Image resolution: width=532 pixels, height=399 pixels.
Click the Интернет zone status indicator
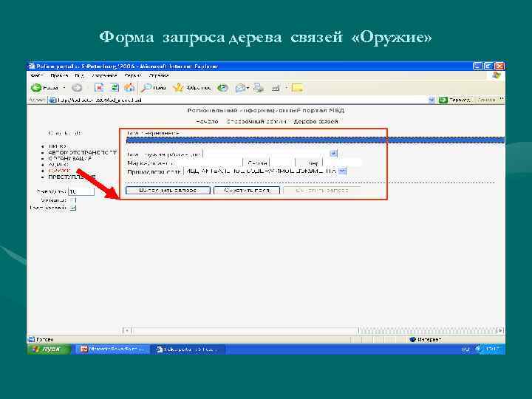426,339
